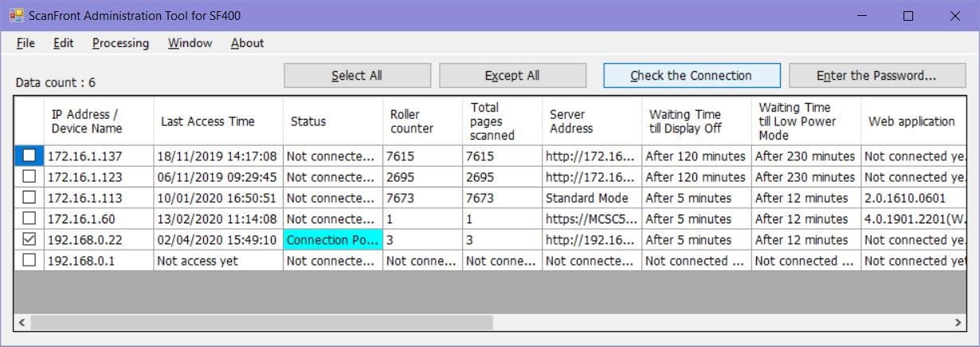Maximize the ScanFront Administration Tool window
Viewport: 980px width, 347px height.
(x=907, y=16)
